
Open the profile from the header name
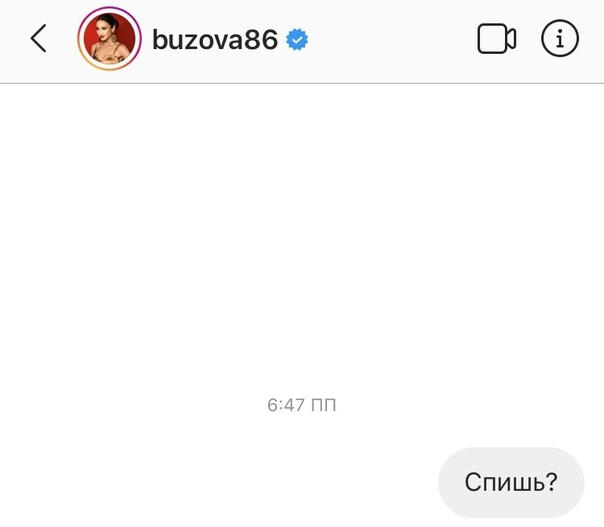point(215,39)
